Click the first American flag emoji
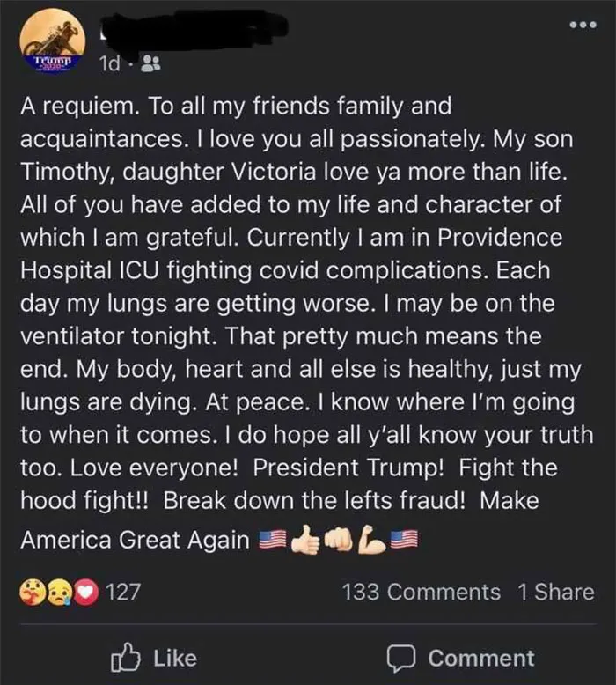The height and width of the screenshot is (685, 616). [x=273, y=540]
